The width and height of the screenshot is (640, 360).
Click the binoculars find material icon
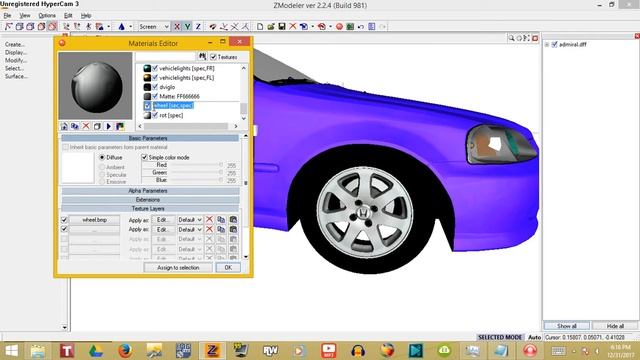[x=202, y=56]
